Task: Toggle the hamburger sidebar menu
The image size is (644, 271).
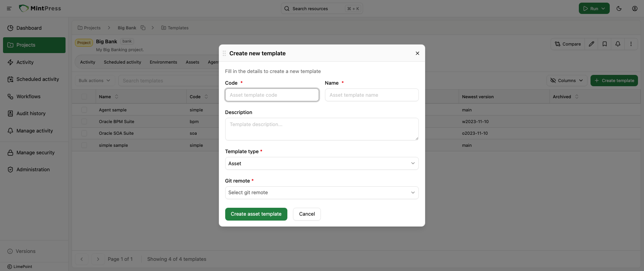Action: click(x=9, y=8)
